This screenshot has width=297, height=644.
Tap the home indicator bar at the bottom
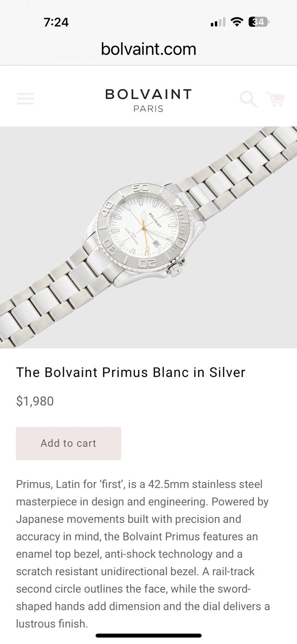click(x=148, y=635)
